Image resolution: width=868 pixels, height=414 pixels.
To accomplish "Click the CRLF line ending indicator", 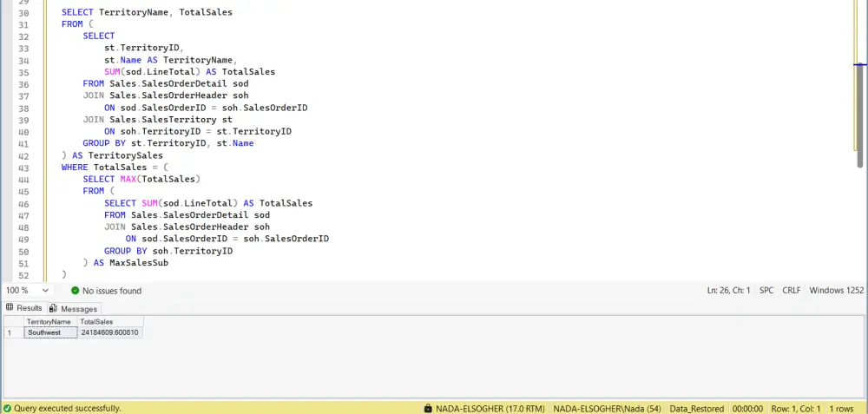I will pos(791,291).
